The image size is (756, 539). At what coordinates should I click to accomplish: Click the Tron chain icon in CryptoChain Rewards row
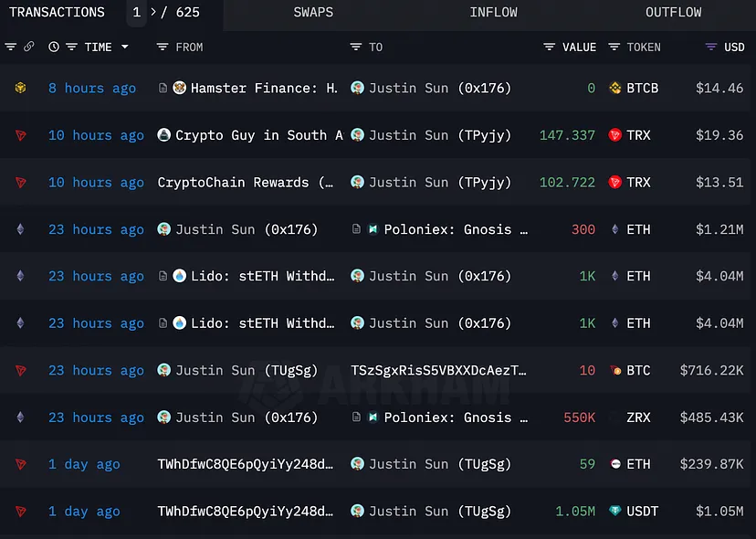(x=19, y=182)
